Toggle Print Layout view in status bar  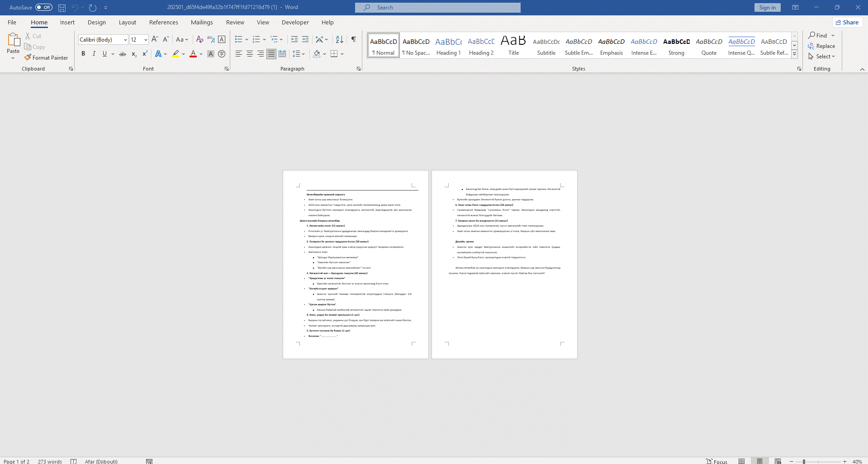pyautogui.click(x=760, y=461)
